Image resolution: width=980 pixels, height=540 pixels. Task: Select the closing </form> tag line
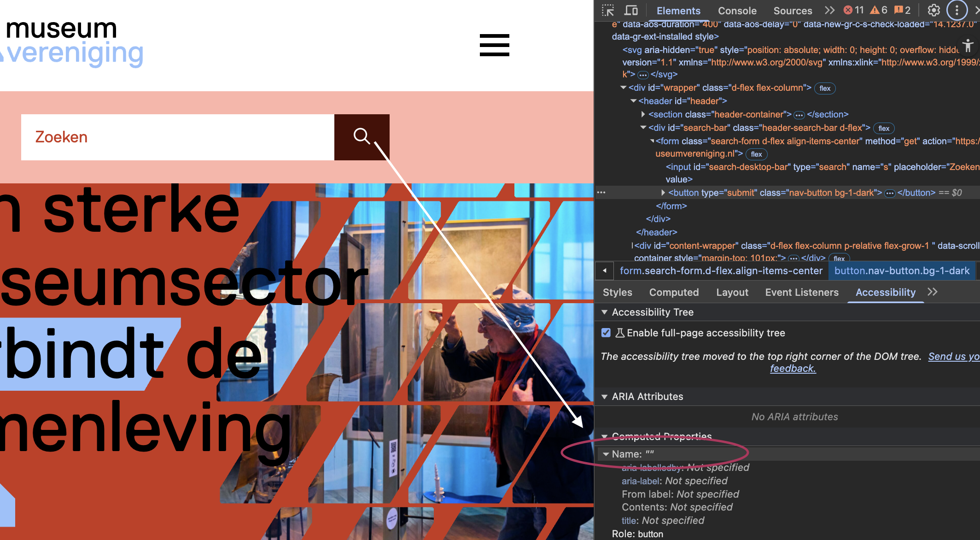pos(671,206)
